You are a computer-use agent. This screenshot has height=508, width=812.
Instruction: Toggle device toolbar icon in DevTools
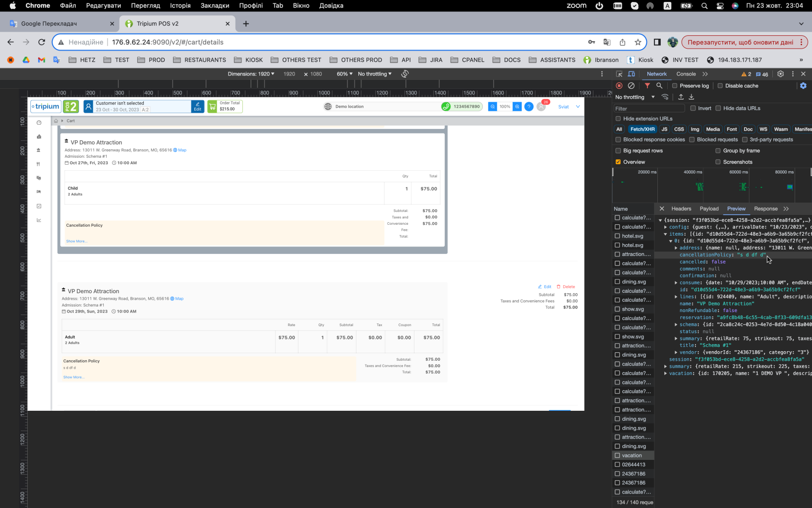[632, 74]
